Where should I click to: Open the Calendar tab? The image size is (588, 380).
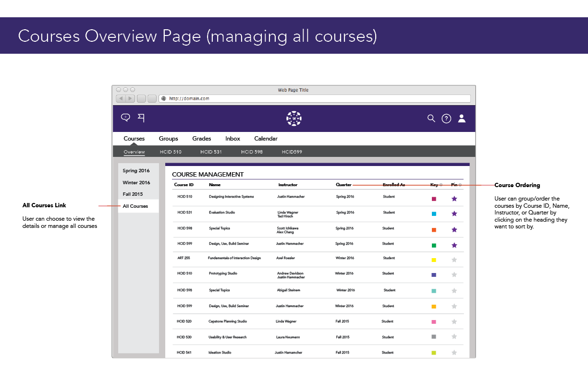[266, 139]
